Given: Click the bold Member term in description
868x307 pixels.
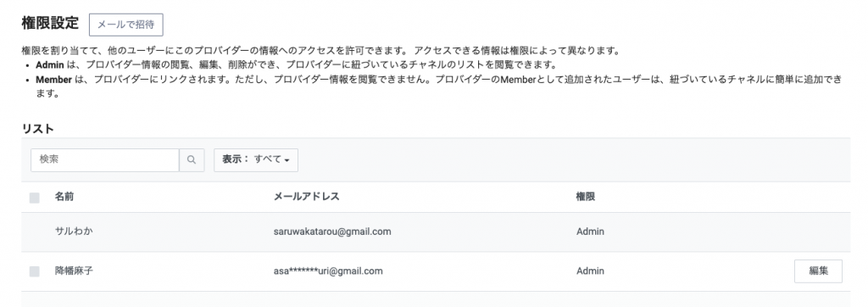Looking at the screenshot, I should (x=53, y=79).
